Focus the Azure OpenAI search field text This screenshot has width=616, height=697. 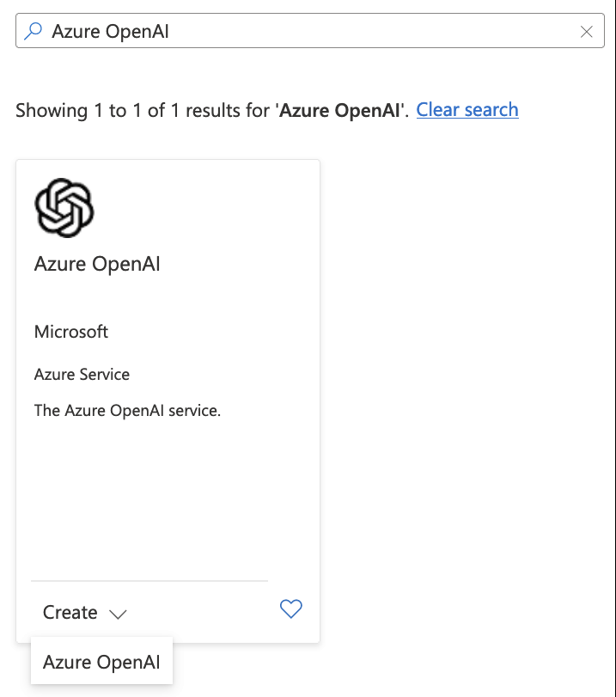110,32
